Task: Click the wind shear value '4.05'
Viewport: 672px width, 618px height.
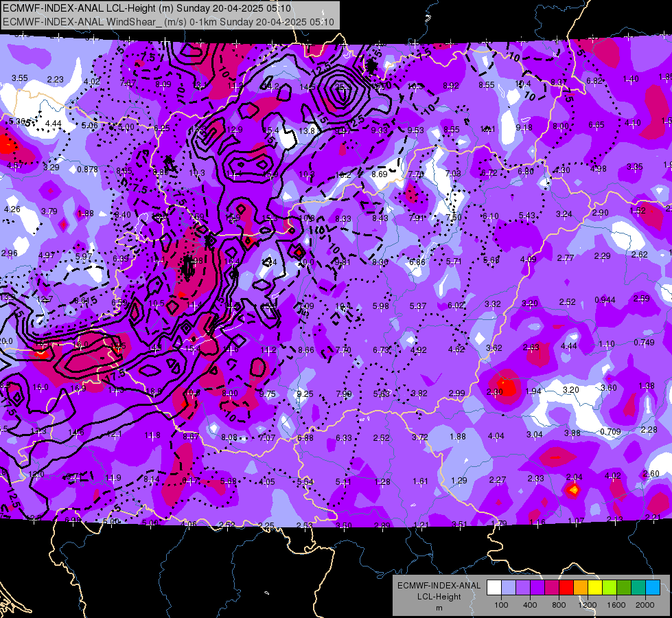Action: point(267,481)
